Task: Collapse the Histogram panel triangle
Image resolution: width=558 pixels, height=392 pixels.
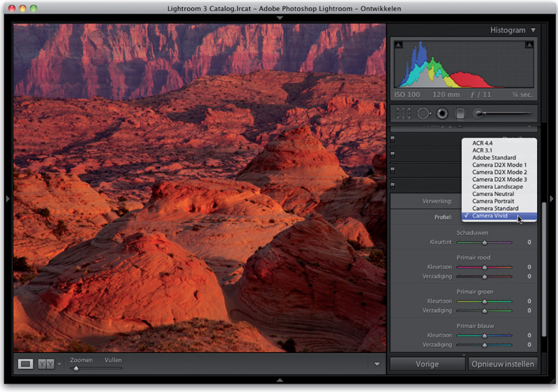Action: click(533, 30)
